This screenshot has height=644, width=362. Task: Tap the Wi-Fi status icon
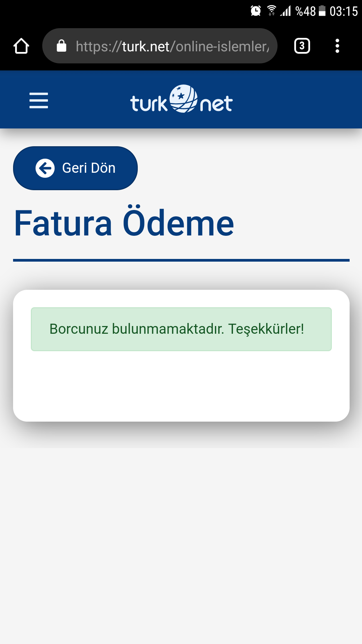(271, 11)
